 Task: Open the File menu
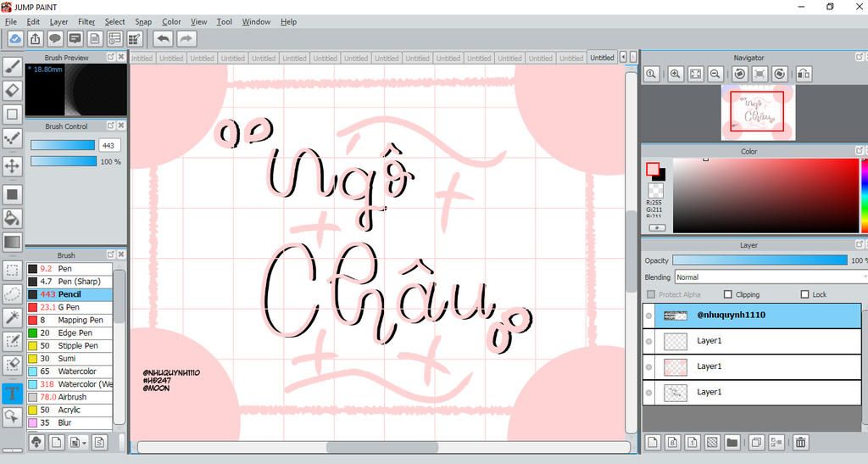point(10,21)
